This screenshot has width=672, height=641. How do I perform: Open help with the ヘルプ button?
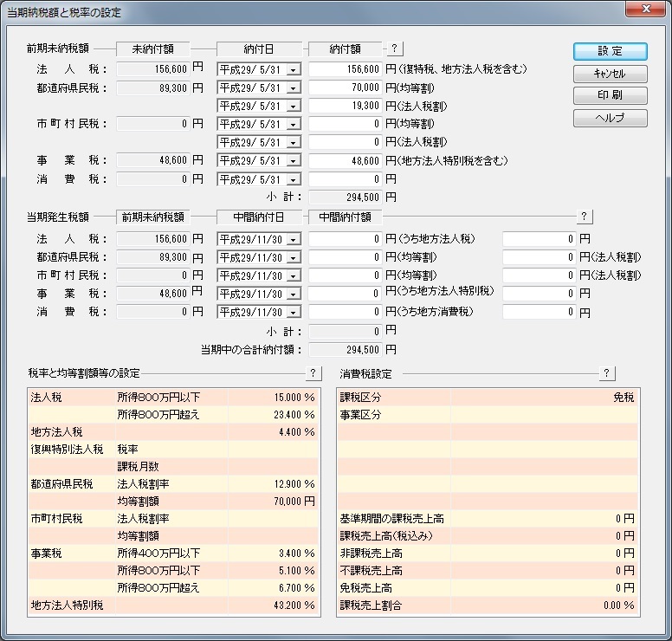tap(610, 118)
